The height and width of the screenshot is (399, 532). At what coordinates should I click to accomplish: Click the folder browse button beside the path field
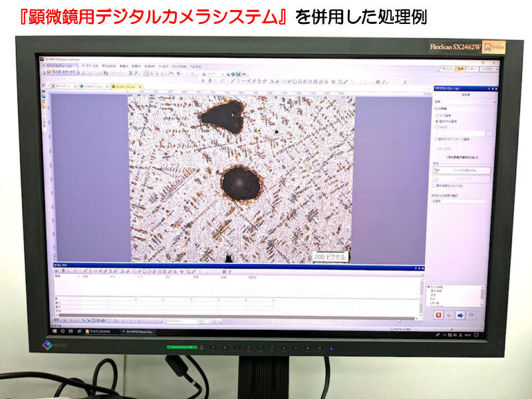point(489,134)
